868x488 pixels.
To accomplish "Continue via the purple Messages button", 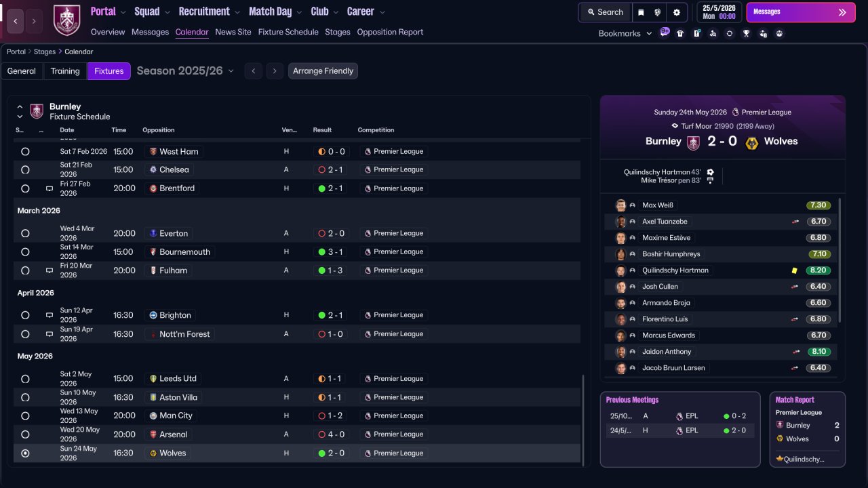I will pos(801,12).
